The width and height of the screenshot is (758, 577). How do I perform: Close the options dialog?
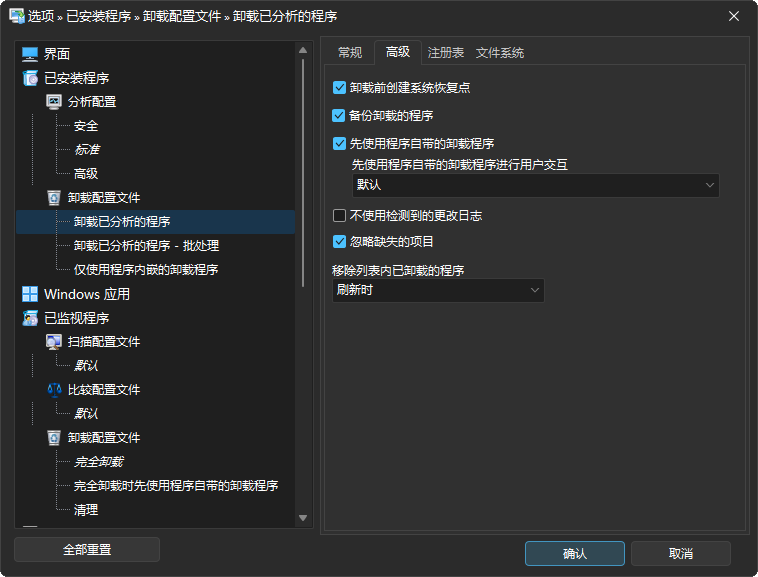734,16
